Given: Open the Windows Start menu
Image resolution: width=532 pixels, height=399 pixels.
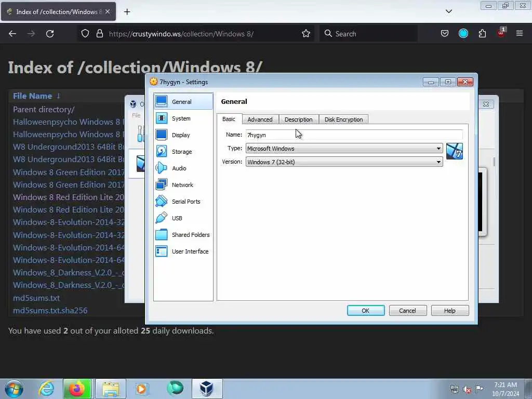Looking at the screenshot, I should click(14, 389).
